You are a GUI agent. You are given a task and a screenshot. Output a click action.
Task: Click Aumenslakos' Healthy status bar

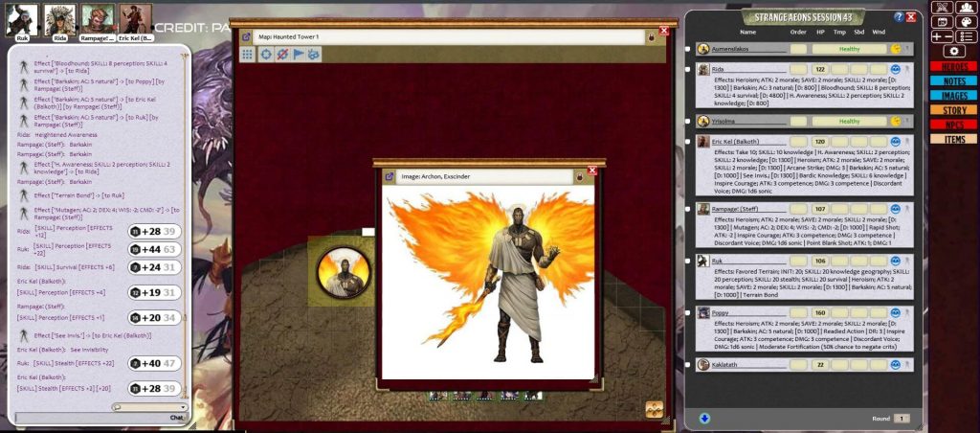[x=850, y=49]
